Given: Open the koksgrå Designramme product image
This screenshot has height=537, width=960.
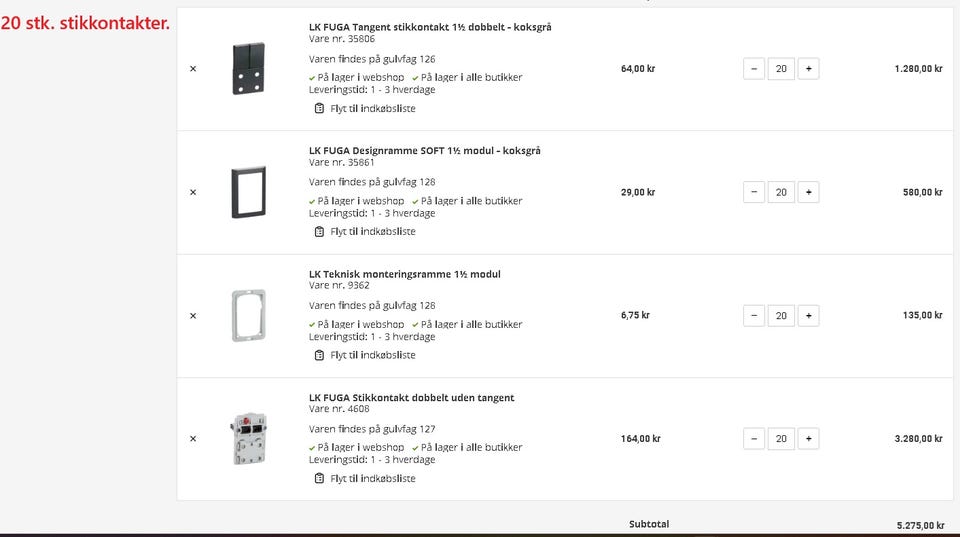Looking at the screenshot, I should [x=248, y=192].
